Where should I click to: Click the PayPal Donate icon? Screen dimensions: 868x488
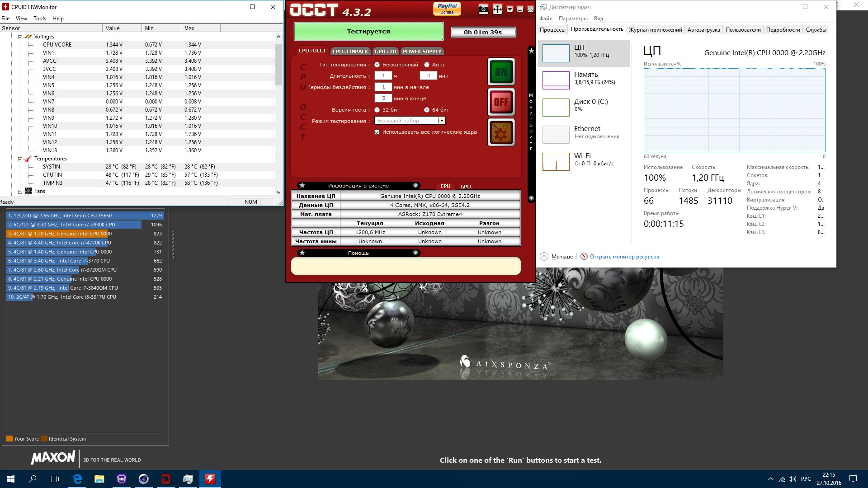[447, 9]
